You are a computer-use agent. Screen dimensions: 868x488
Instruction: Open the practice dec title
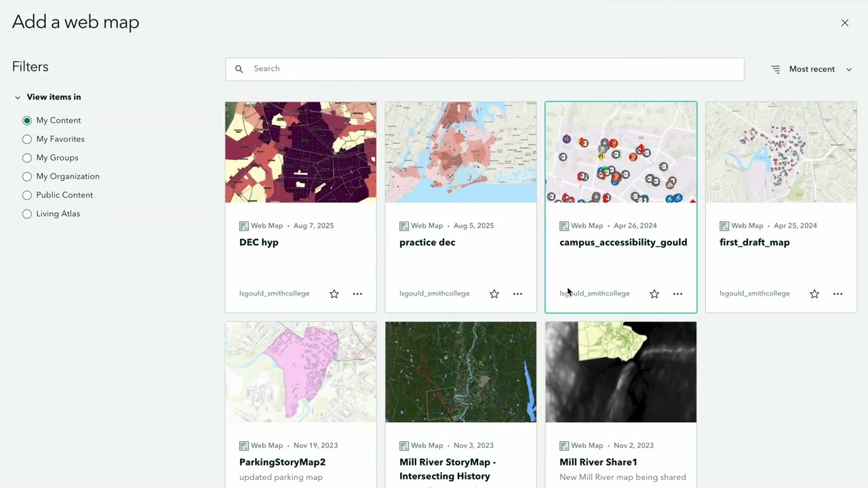point(427,243)
